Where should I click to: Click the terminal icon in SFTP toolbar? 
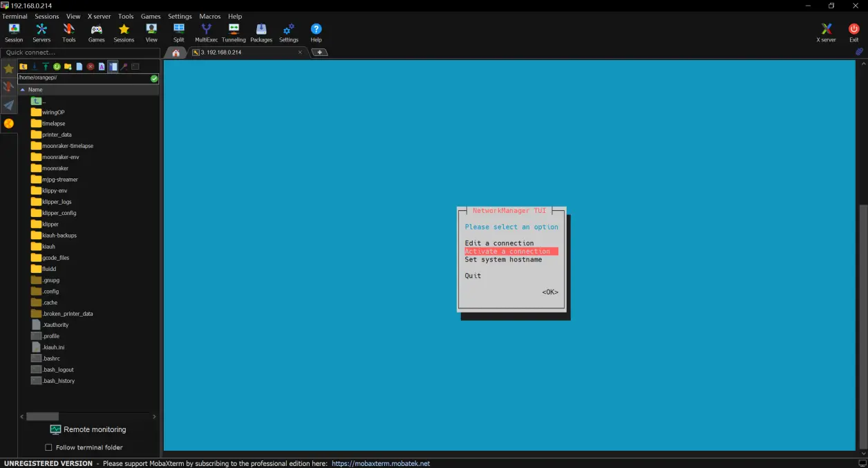pos(135,66)
